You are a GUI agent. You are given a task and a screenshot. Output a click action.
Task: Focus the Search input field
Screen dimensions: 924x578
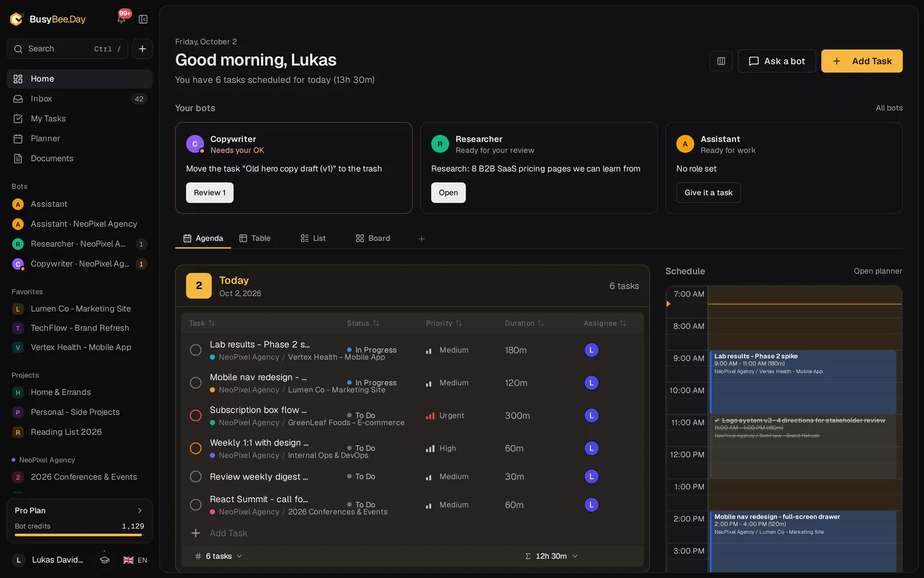(67, 49)
